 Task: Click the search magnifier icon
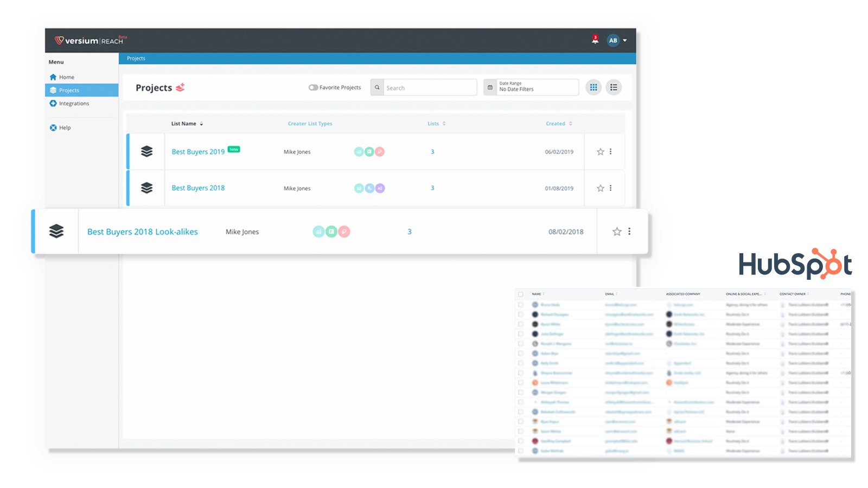[377, 87]
